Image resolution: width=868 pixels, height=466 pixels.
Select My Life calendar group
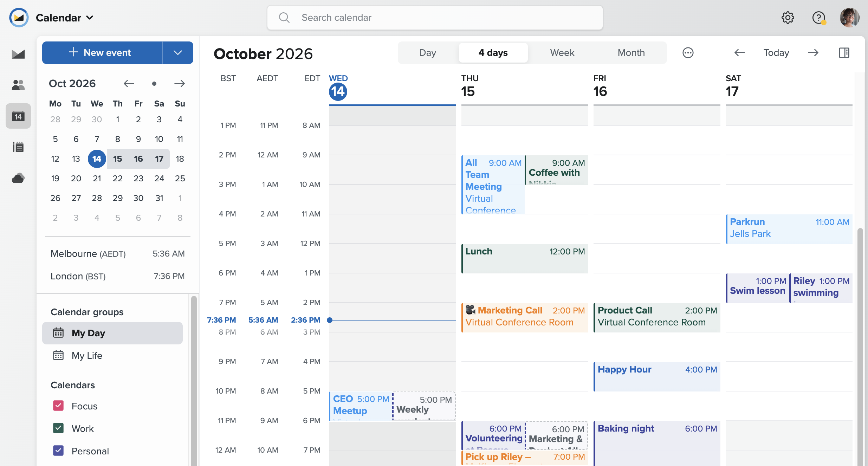tap(112, 356)
